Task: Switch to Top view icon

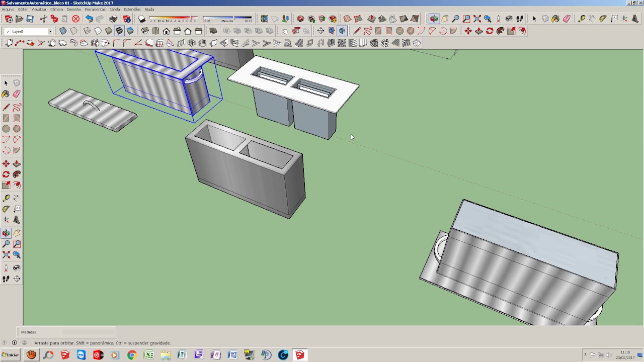Action: click(x=155, y=31)
